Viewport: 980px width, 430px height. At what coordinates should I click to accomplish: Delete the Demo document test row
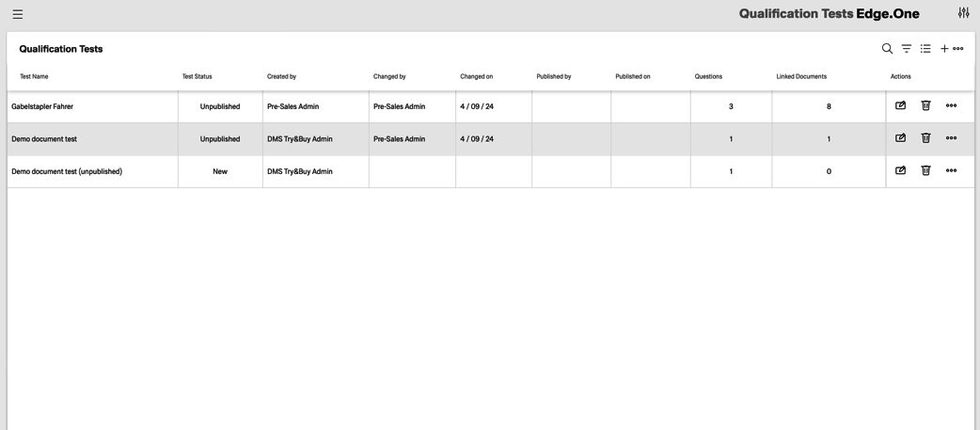[x=925, y=138]
